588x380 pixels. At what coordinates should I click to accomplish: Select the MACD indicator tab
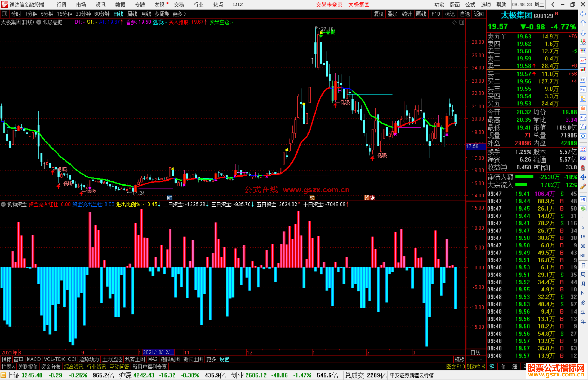(x=34, y=360)
